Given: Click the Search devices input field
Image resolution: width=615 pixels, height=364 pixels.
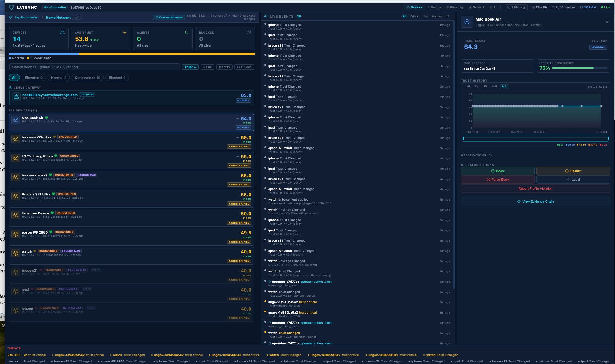Looking at the screenshot, I should [94, 67].
